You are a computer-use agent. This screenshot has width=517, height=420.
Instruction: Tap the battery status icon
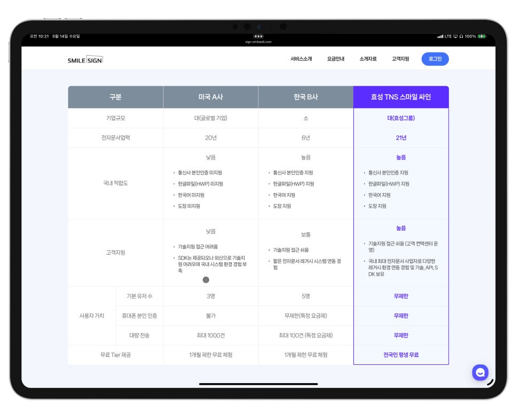[x=482, y=36]
